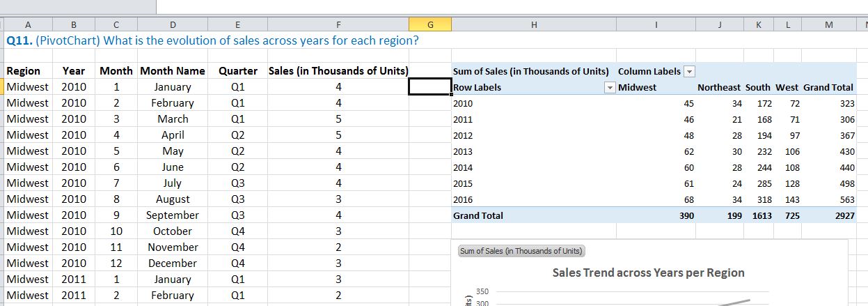Select the 2013 row label in the pivot table
868x306 pixels.
[463, 151]
